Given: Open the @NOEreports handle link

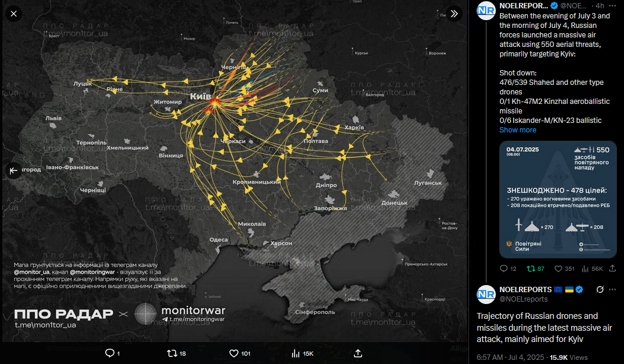Looking at the screenshot, I should 574,5.
